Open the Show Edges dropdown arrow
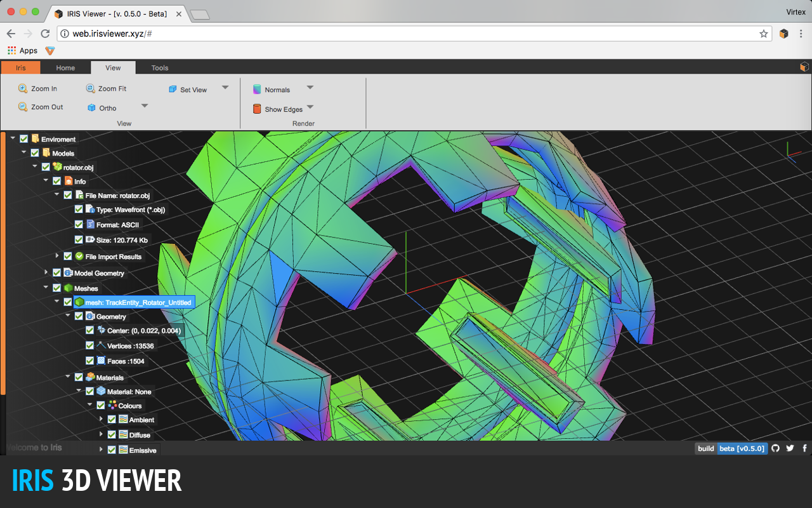Image resolution: width=812 pixels, height=508 pixels. (x=310, y=107)
